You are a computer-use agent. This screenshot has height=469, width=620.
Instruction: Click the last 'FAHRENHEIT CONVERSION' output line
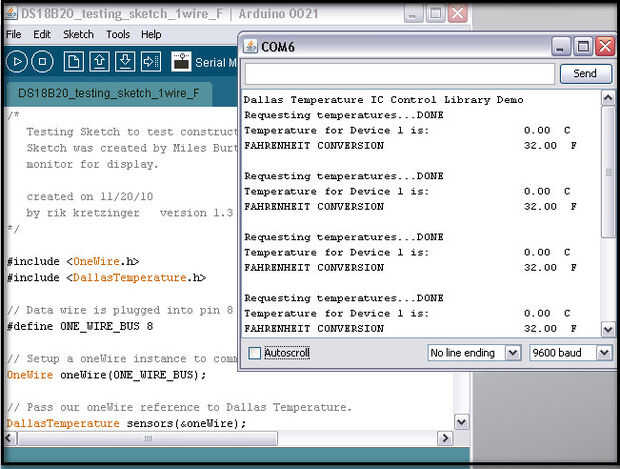pos(314,329)
